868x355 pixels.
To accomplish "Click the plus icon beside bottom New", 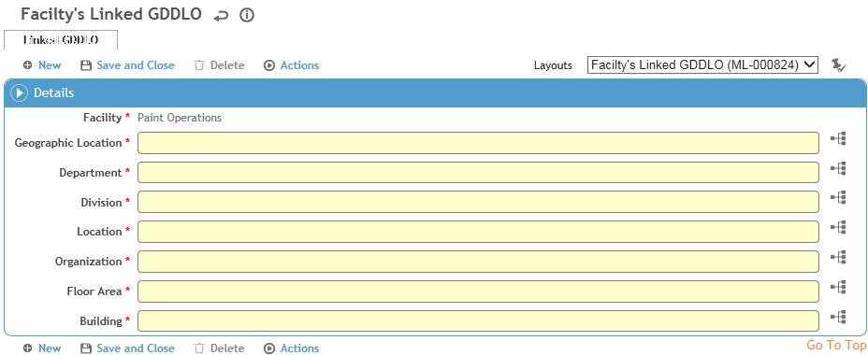I will [28, 348].
